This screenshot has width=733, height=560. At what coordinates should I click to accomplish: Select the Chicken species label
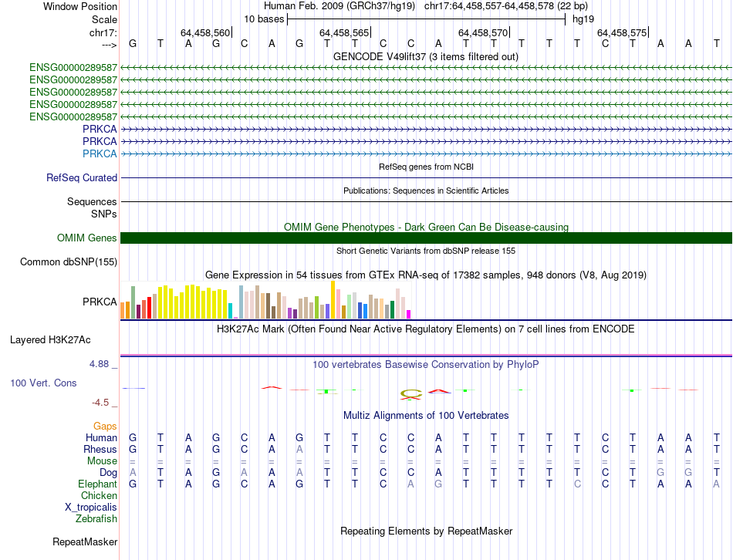[x=99, y=495]
